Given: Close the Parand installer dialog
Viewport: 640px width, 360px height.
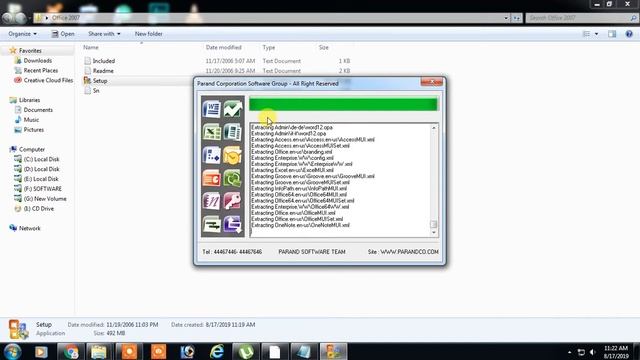Looking at the screenshot, I should (x=431, y=82).
